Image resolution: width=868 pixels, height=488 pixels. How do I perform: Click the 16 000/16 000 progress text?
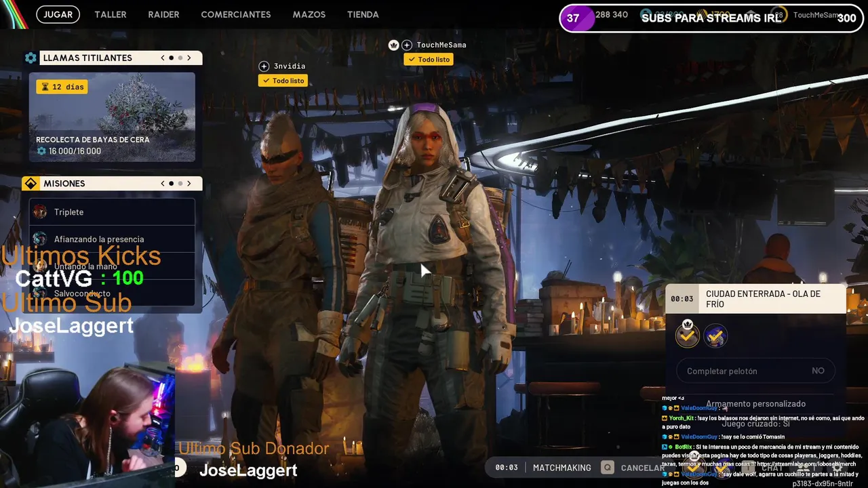(75, 151)
